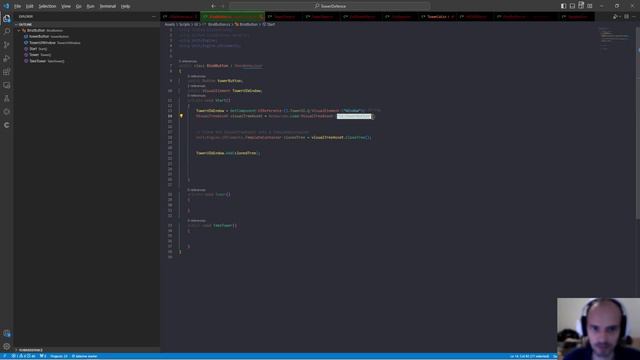This screenshot has width=640, height=360.
Task: Open the editor More Actions menu
Action: click(x=634, y=17)
